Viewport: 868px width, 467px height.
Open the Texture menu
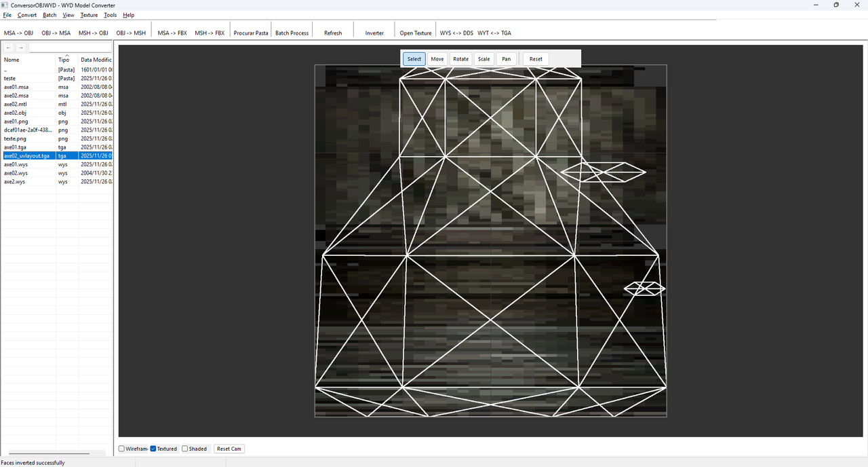click(89, 15)
